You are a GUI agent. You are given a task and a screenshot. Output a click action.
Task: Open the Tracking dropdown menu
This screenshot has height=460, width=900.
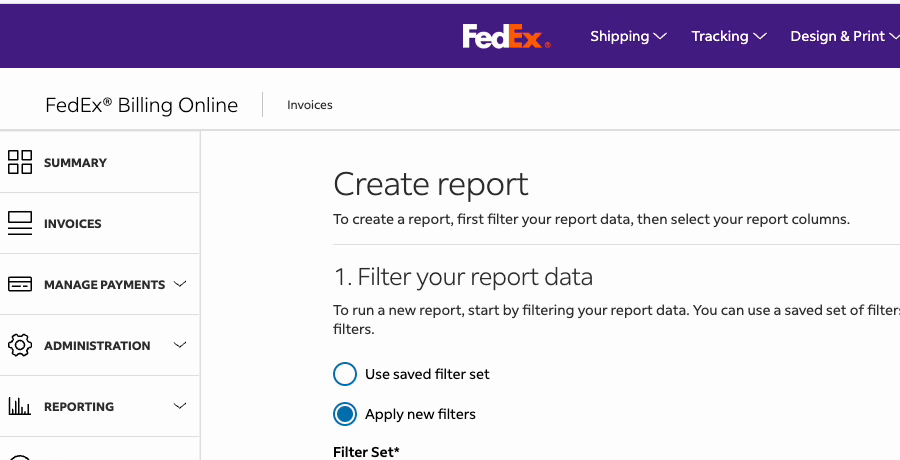(x=729, y=36)
